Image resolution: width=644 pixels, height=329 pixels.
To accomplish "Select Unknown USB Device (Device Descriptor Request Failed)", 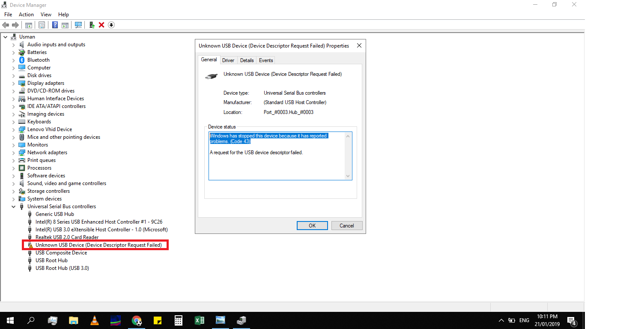I will [98, 245].
